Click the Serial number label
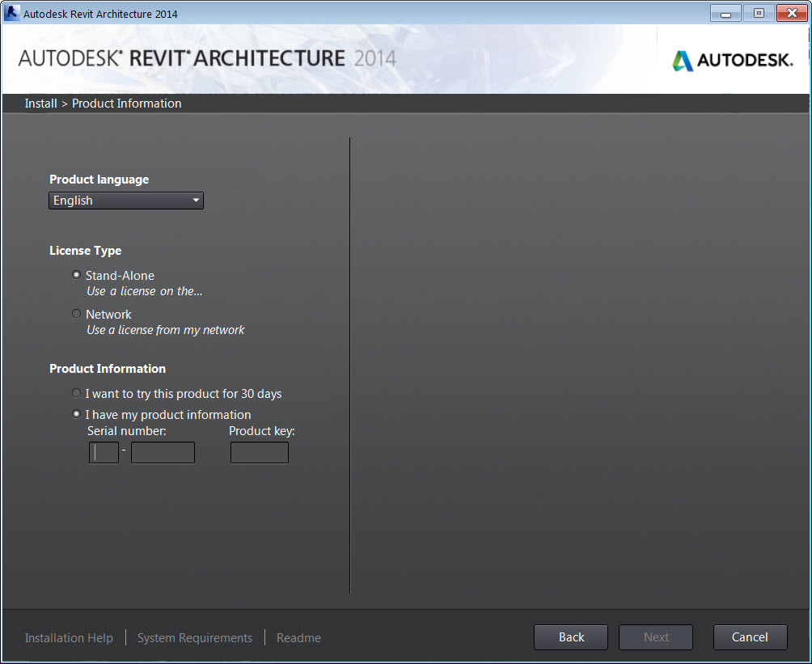Screen dimensions: 812x664 [126, 431]
